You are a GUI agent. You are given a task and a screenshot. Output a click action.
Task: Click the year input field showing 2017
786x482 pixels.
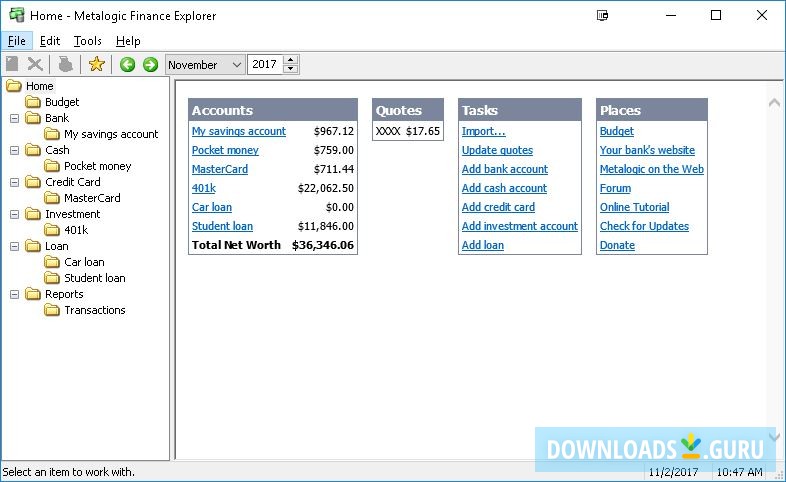point(265,65)
